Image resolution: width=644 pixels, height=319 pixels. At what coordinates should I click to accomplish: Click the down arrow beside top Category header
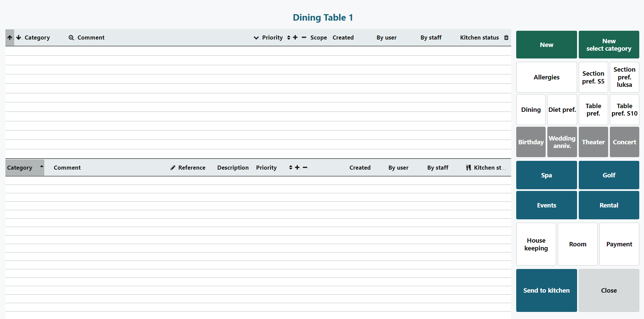[x=19, y=38]
